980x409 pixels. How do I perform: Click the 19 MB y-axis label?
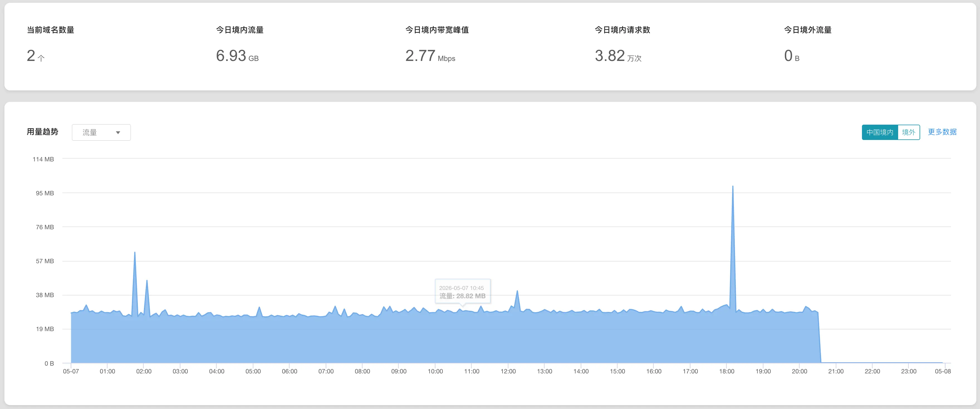pos(45,329)
